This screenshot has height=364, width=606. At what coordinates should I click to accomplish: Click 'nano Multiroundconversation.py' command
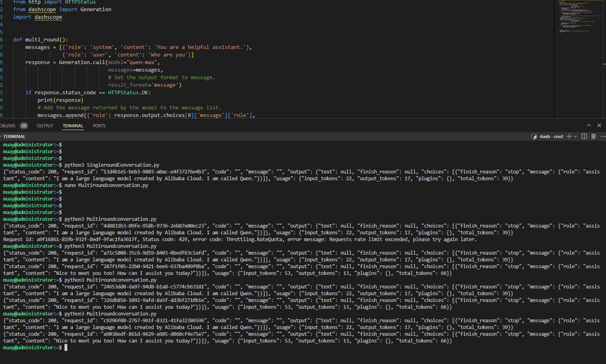click(106, 185)
